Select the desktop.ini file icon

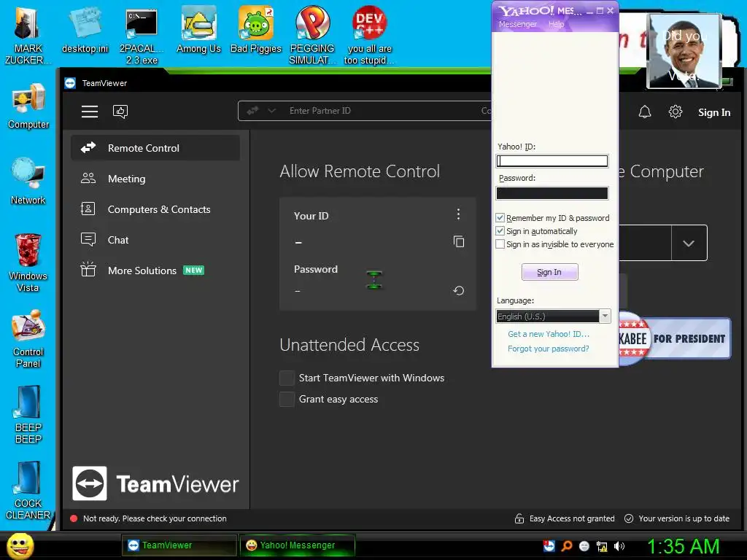pyautogui.click(x=85, y=31)
